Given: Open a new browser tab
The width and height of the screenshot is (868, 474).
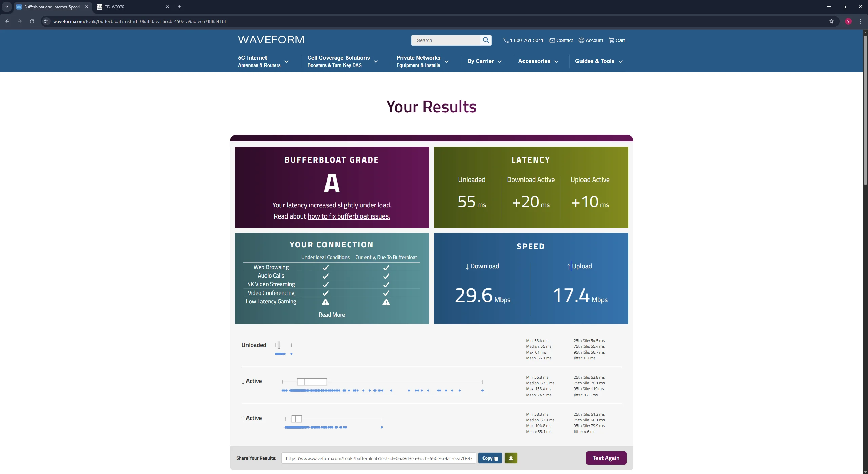Looking at the screenshot, I should 180,7.
